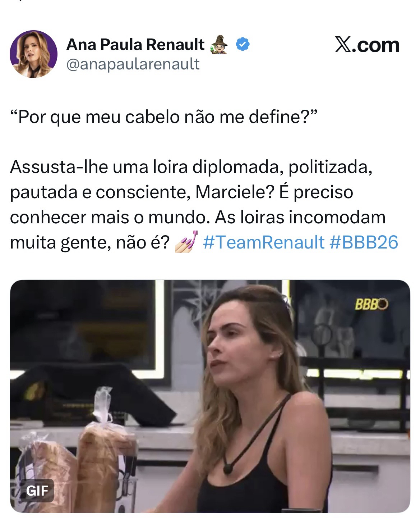The width and height of the screenshot is (420, 524).
Task: Open the @anapaularenault handle link
Action: coord(133,64)
